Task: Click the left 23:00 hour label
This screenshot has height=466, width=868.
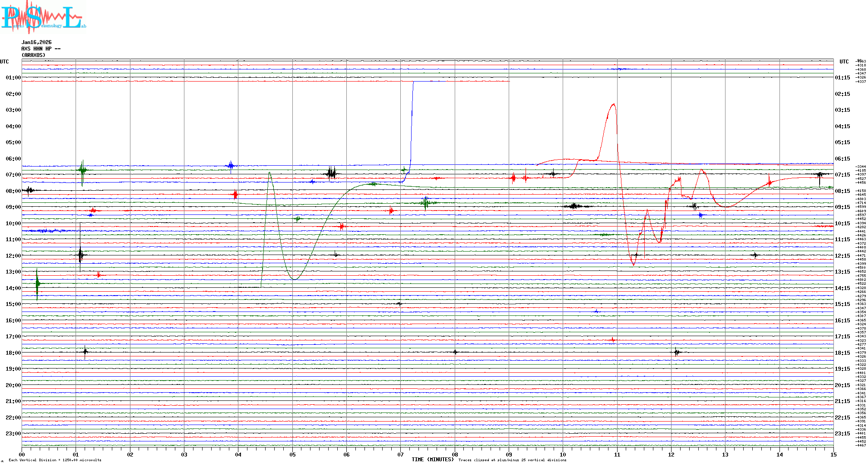Action: pyautogui.click(x=13, y=434)
